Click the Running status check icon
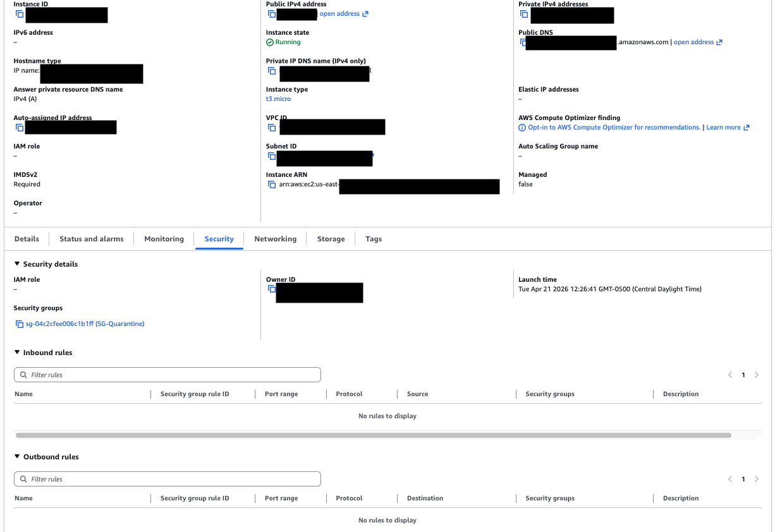The width and height of the screenshot is (775, 532). click(x=270, y=42)
